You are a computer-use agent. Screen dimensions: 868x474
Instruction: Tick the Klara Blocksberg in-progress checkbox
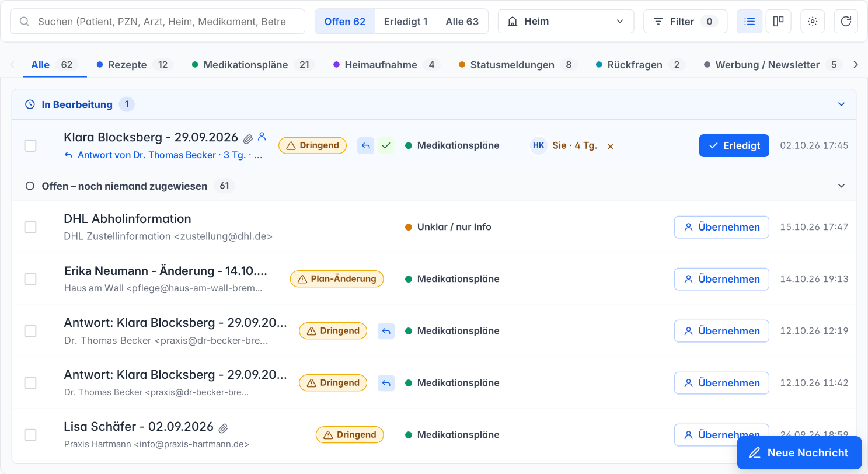click(x=30, y=146)
